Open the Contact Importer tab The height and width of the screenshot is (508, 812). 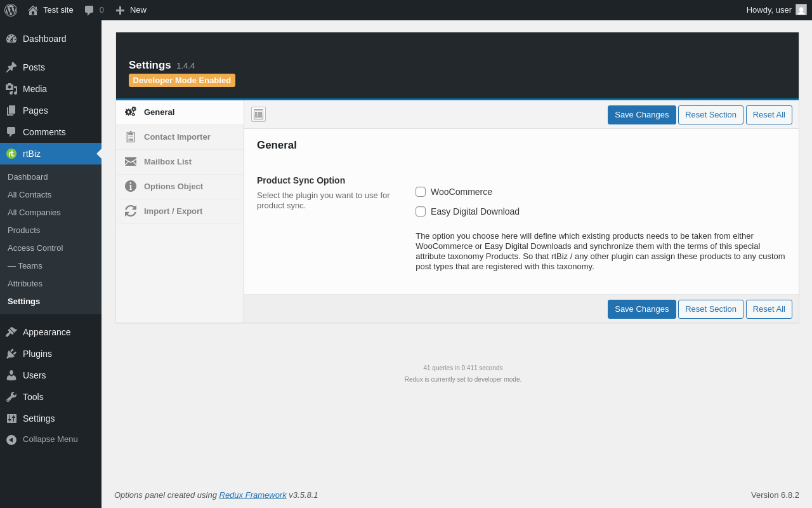click(x=180, y=137)
